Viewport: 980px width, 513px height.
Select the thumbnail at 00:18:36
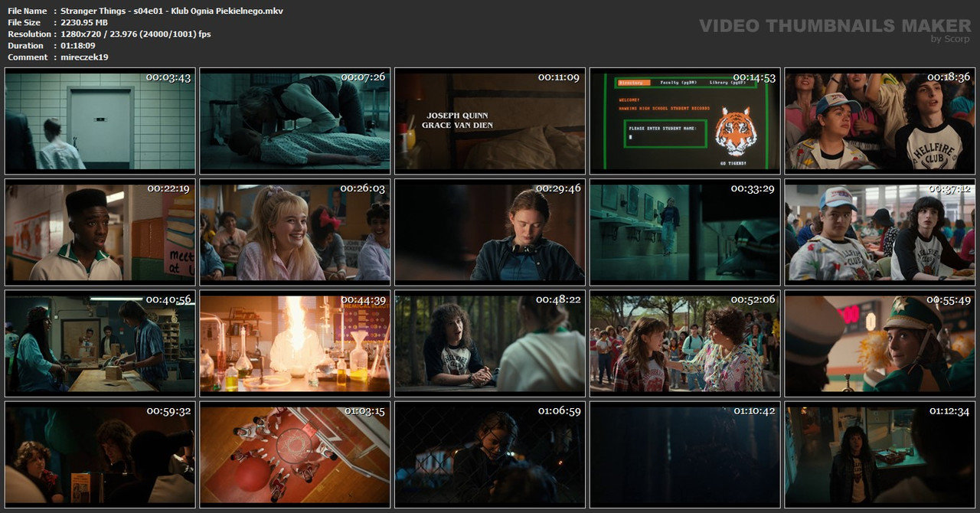(880, 122)
